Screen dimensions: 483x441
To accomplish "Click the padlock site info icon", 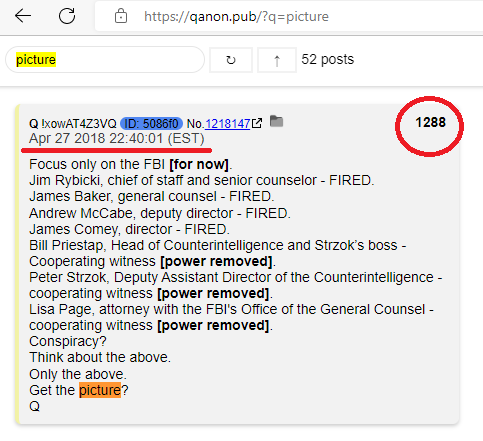I will pyautogui.click(x=121, y=16).
